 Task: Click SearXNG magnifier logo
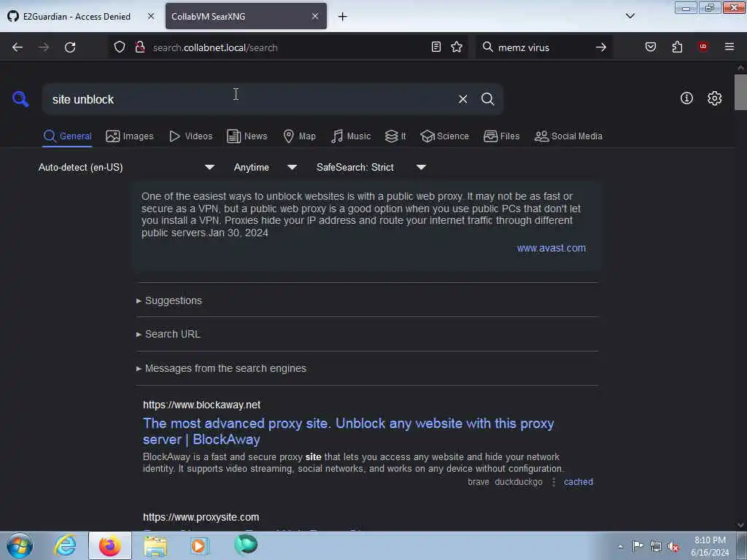(20, 99)
